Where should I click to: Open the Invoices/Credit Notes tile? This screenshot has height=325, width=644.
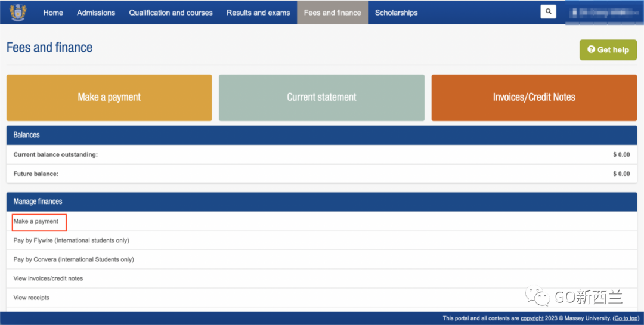click(x=534, y=97)
